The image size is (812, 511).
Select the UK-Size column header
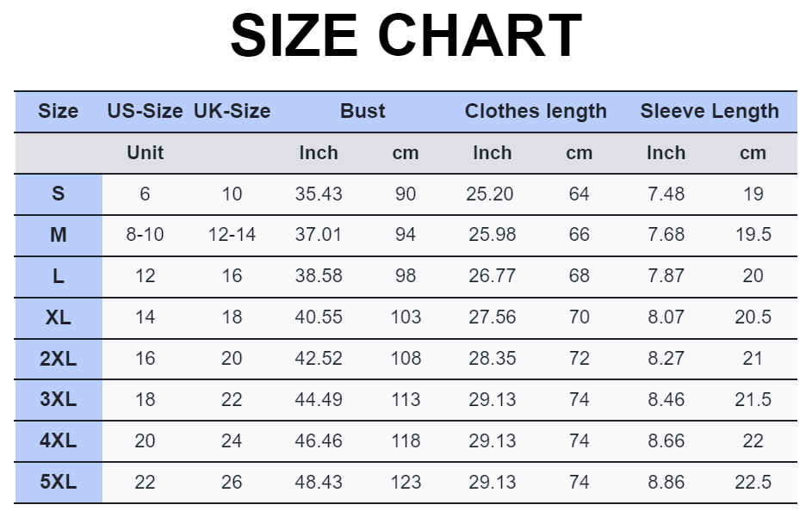232,111
